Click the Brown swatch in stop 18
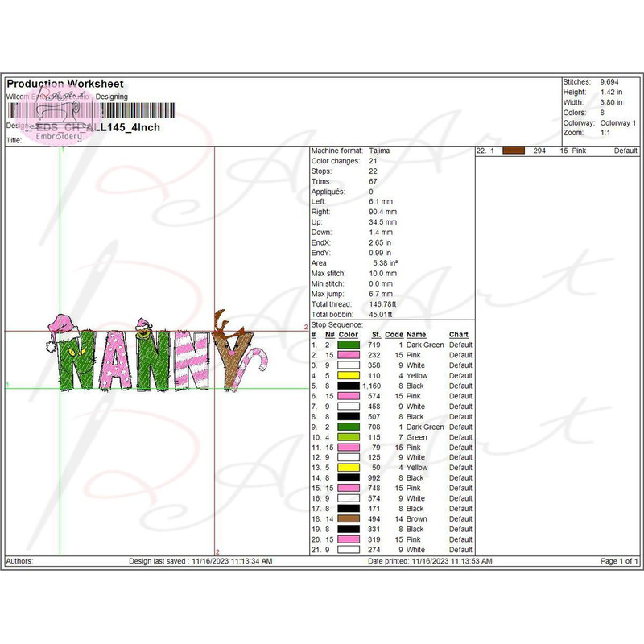Image resolution: width=644 pixels, height=644 pixels. pos(348,519)
